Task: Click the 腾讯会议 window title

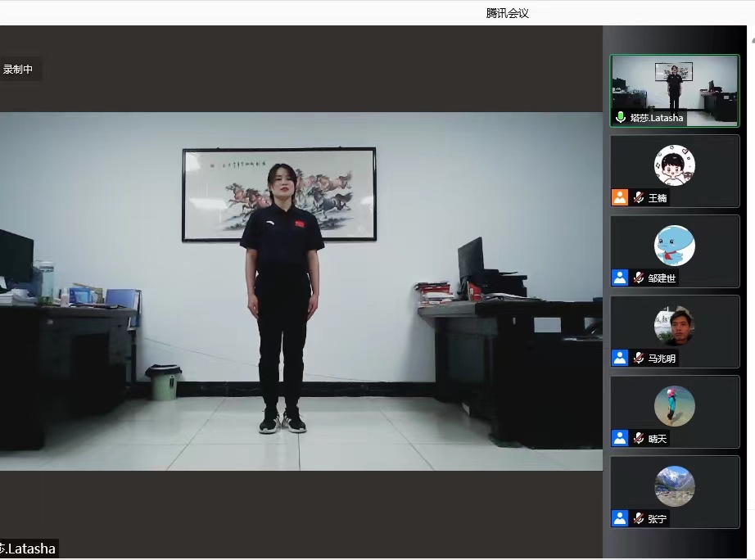Action: click(x=507, y=13)
